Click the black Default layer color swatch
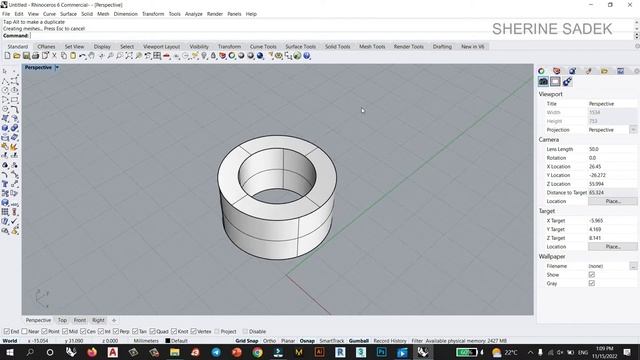Viewport: 640px width, 360px height. tap(167, 341)
